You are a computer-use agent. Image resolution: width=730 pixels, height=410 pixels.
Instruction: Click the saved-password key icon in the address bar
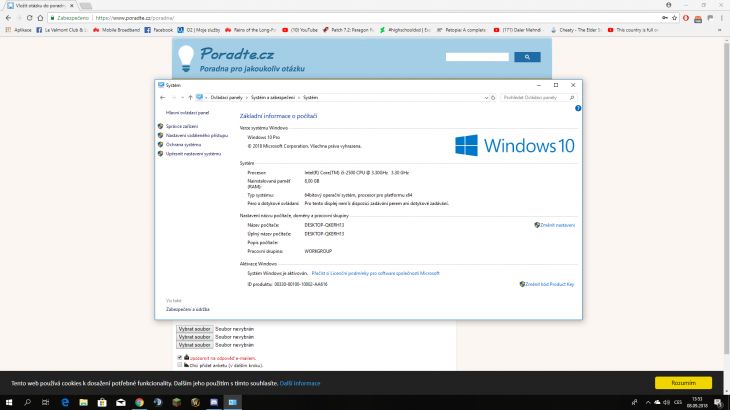[x=665, y=18]
